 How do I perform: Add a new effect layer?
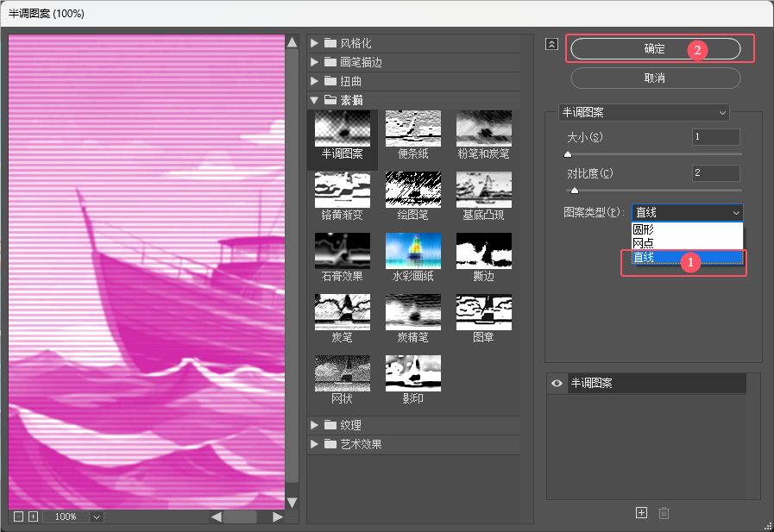point(641,513)
